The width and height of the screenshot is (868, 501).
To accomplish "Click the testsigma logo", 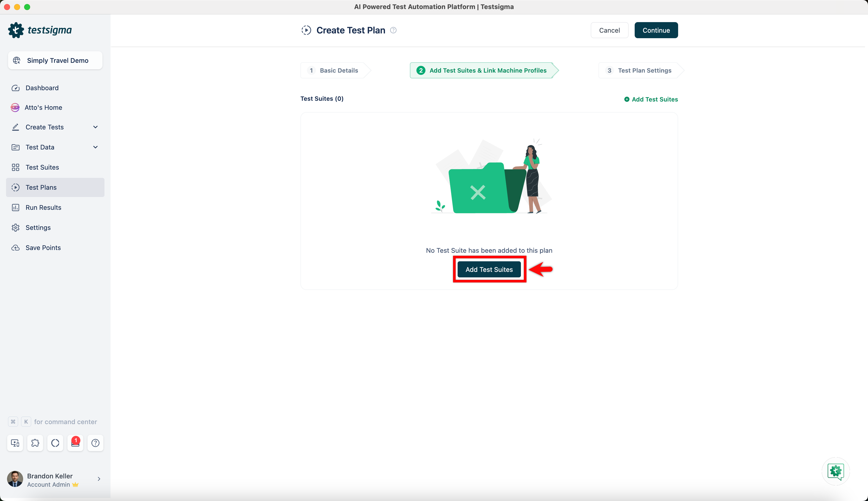I will (x=40, y=30).
